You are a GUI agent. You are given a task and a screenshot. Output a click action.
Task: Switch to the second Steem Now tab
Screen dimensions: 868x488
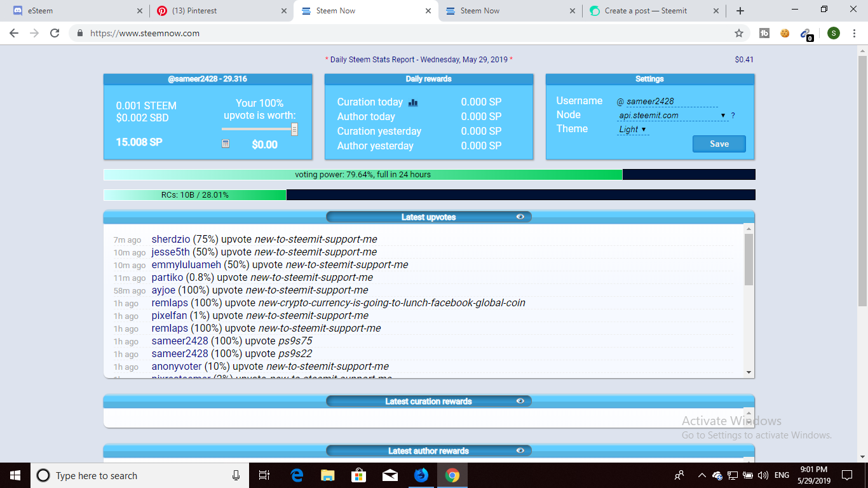point(510,11)
